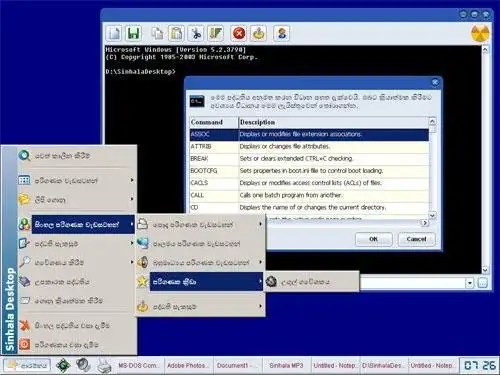Open start menu item with yellow folder icon

(x=77, y=200)
